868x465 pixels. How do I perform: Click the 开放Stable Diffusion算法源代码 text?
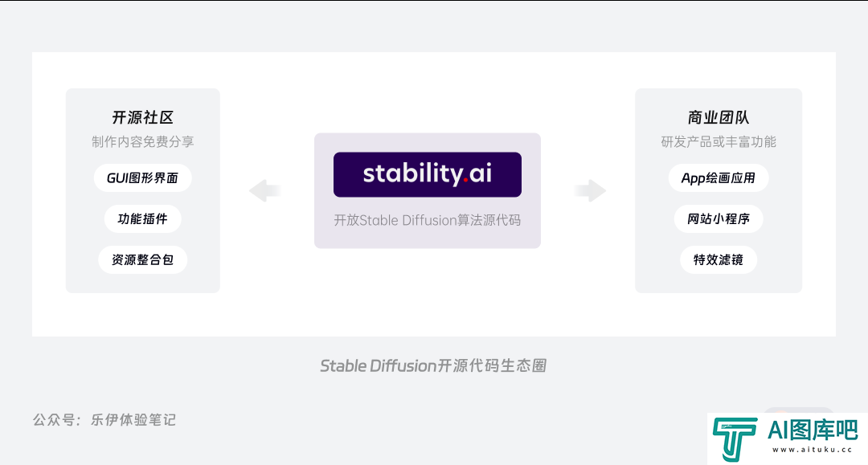(x=428, y=221)
